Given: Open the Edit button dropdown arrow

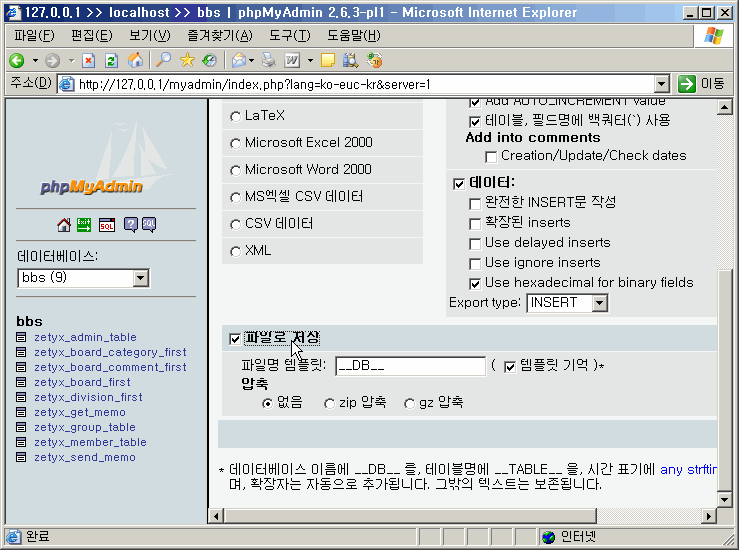Looking at the screenshot, I should [x=310, y=60].
